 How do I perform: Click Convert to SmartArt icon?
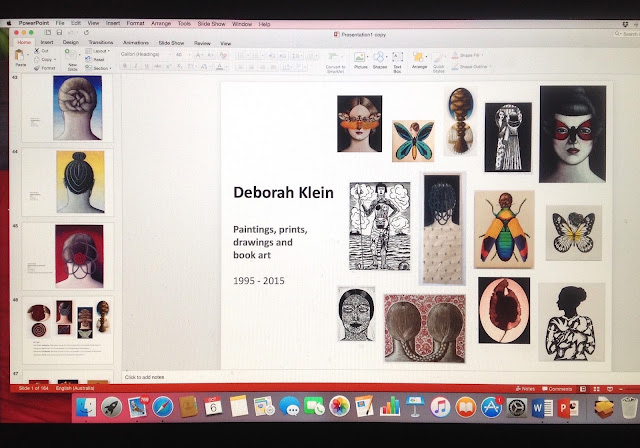click(x=334, y=57)
